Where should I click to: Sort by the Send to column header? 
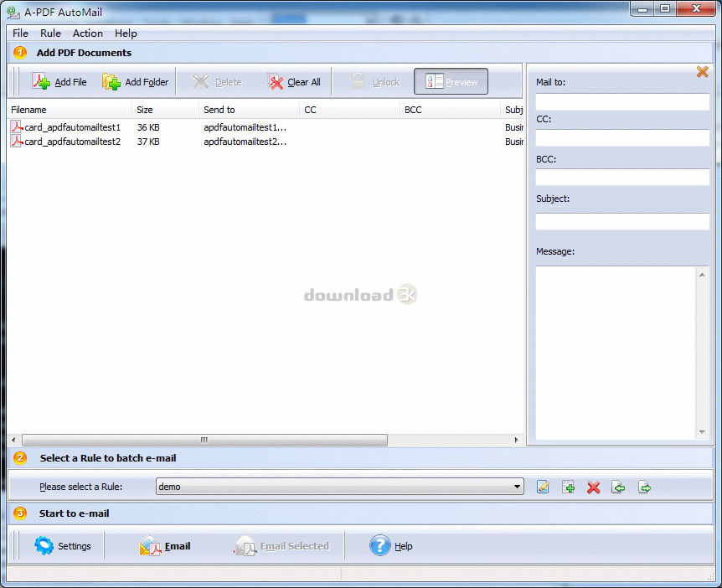click(249, 110)
